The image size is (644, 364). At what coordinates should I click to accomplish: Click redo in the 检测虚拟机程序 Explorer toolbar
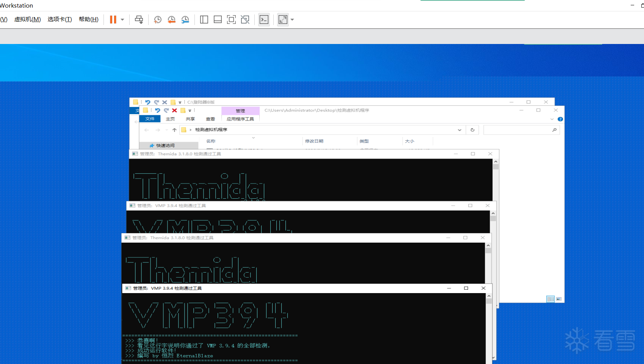[x=166, y=110]
